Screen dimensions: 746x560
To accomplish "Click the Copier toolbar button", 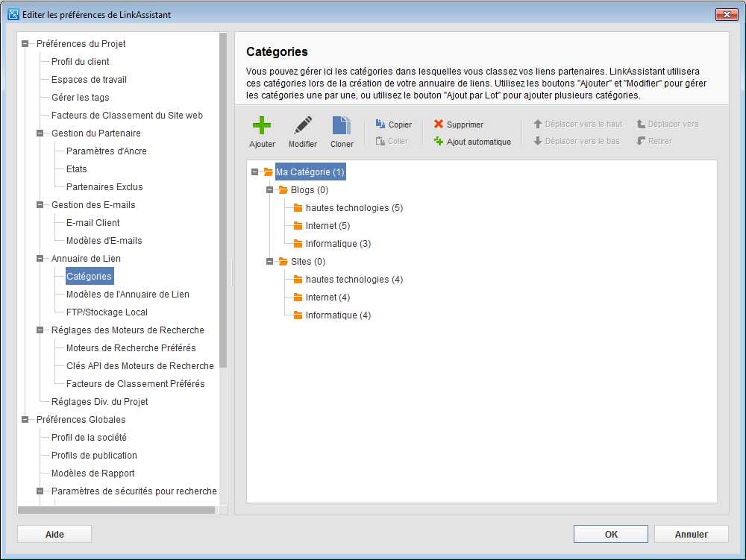I will point(393,124).
